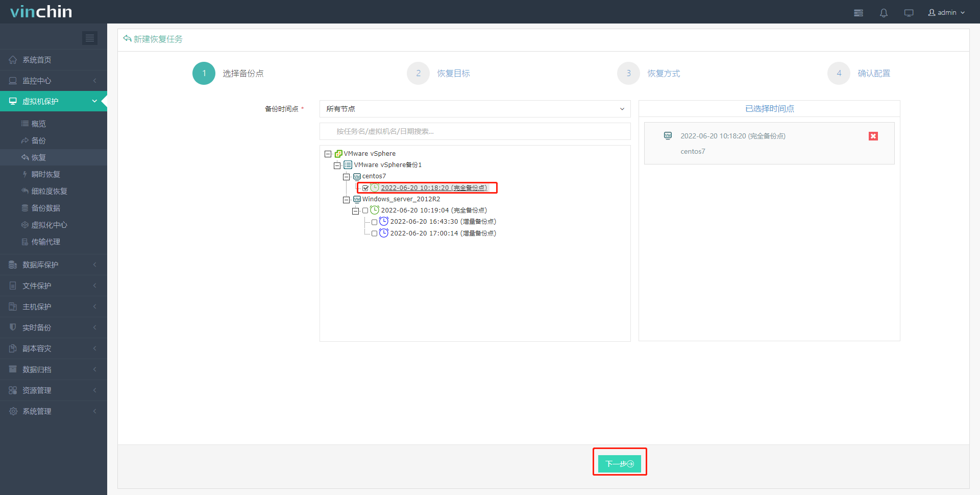
Task: Expand the 数据库保护 menu
Action: (54, 265)
